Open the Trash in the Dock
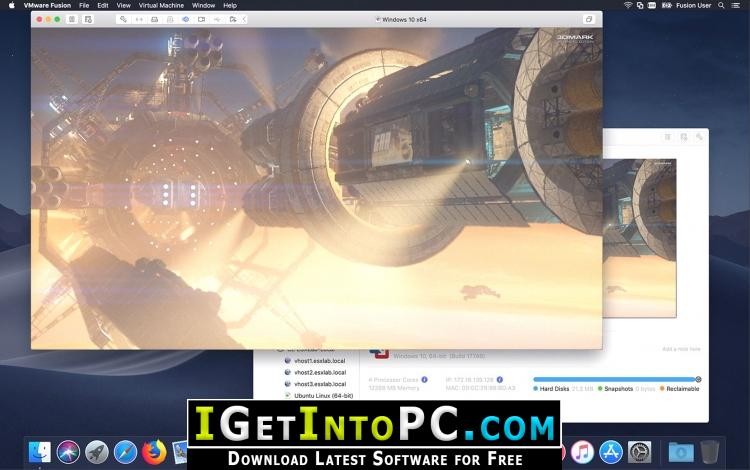This screenshot has height=470, width=750. click(710, 452)
